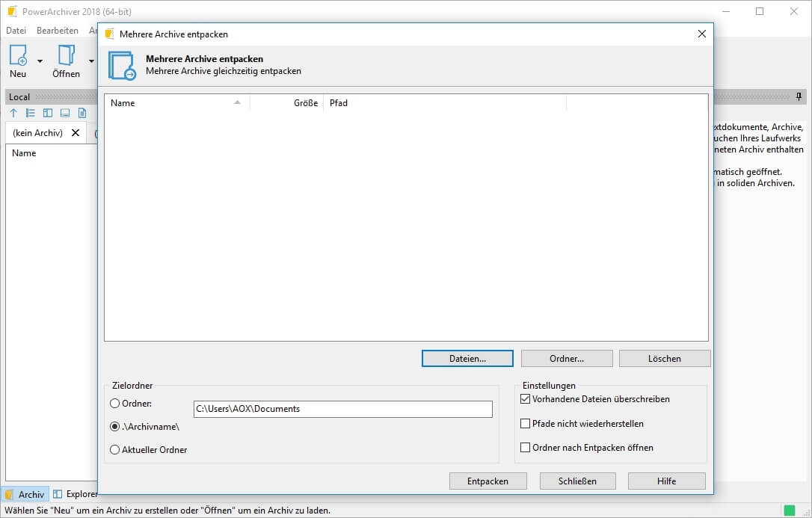
Task: Click the up arrow navigation icon
Action: (13, 113)
